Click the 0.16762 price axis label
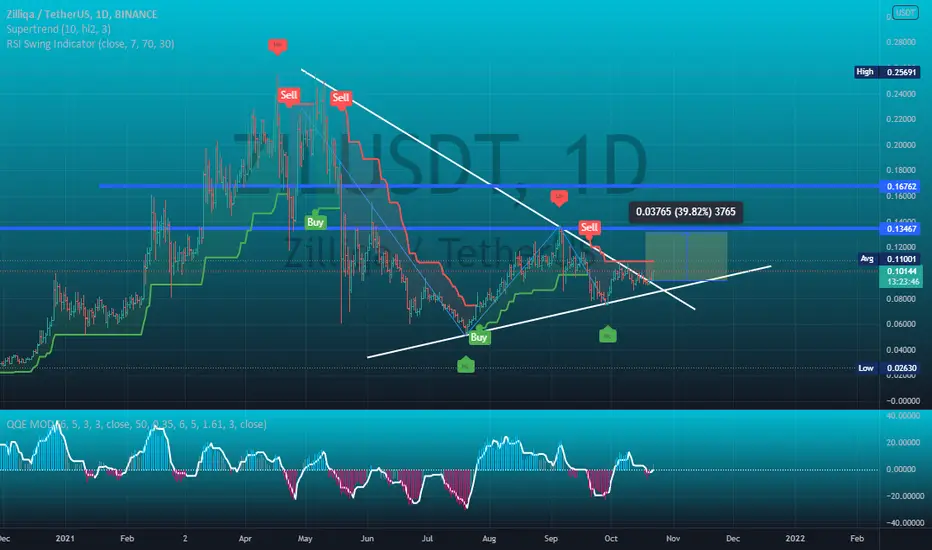 click(x=902, y=186)
